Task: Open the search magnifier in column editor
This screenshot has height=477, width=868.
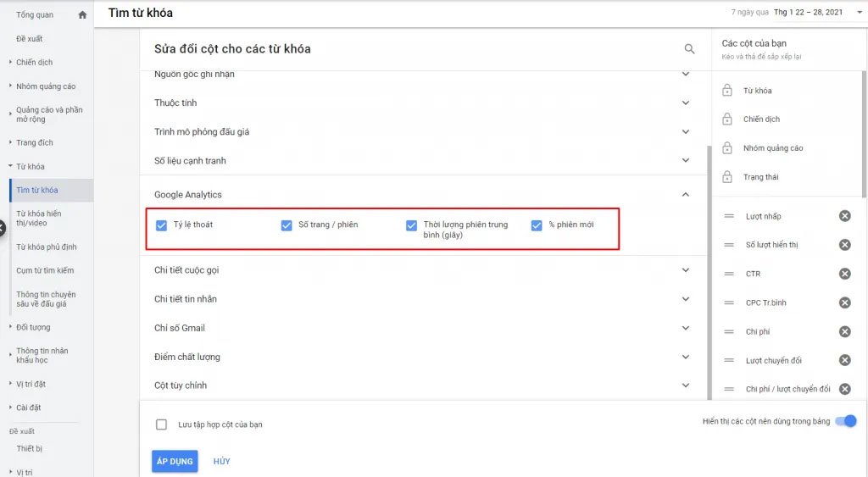Action: pyautogui.click(x=689, y=48)
